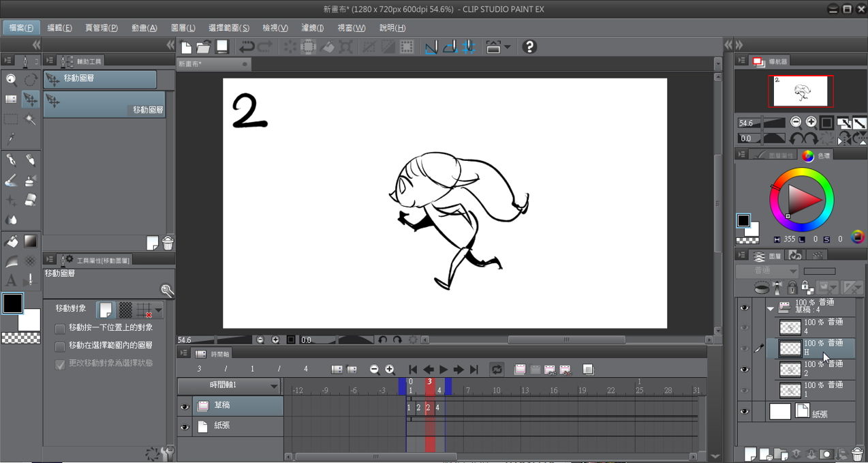Enable 移動按一下位置上的對象 checkbox

pyautogui.click(x=60, y=328)
